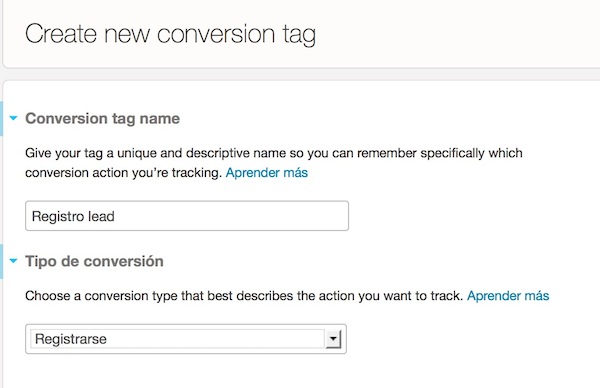600x388 pixels.
Task: Click the dropdown arrow button beside Registrarse
Action: tap(333, 339)
